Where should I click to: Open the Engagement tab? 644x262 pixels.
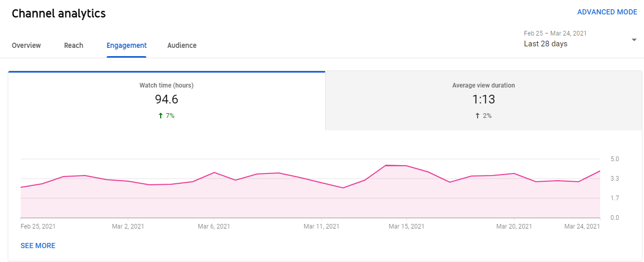(127, 45)
